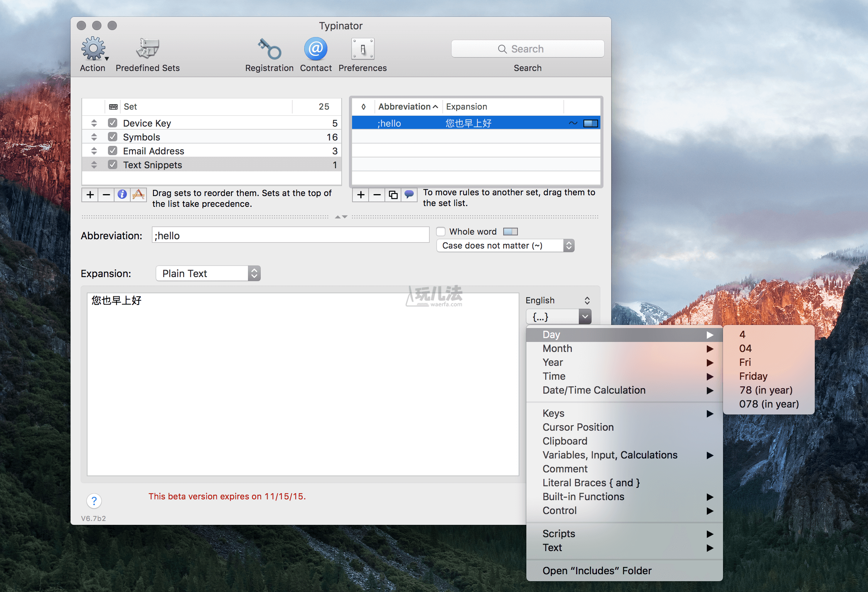Viewport: 868px width, 592px height.
Task: Select the Day menu item
Action: (x=624, y=335)
